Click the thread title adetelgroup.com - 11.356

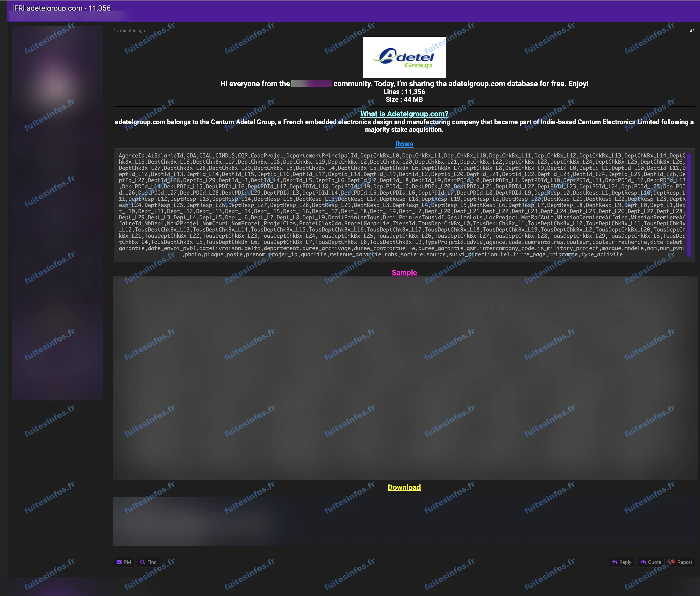pos(61,8)
